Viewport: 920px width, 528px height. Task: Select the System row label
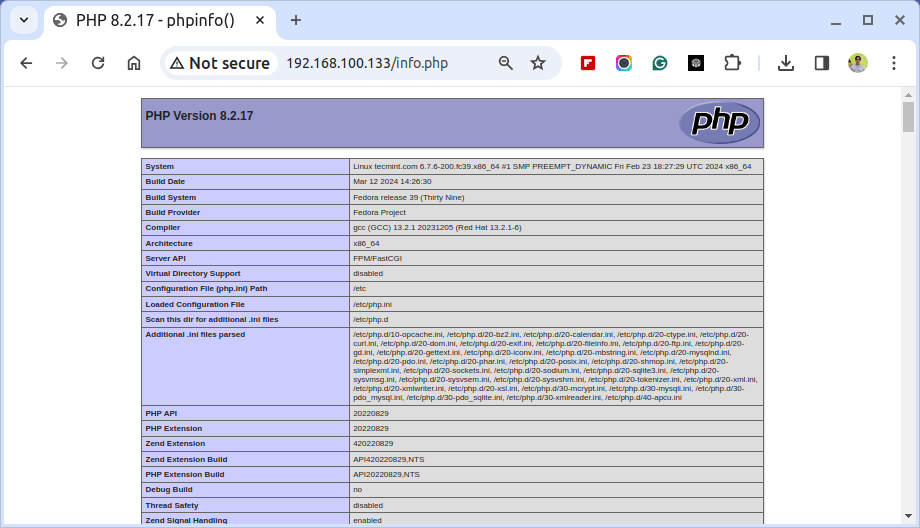point(160,167)
